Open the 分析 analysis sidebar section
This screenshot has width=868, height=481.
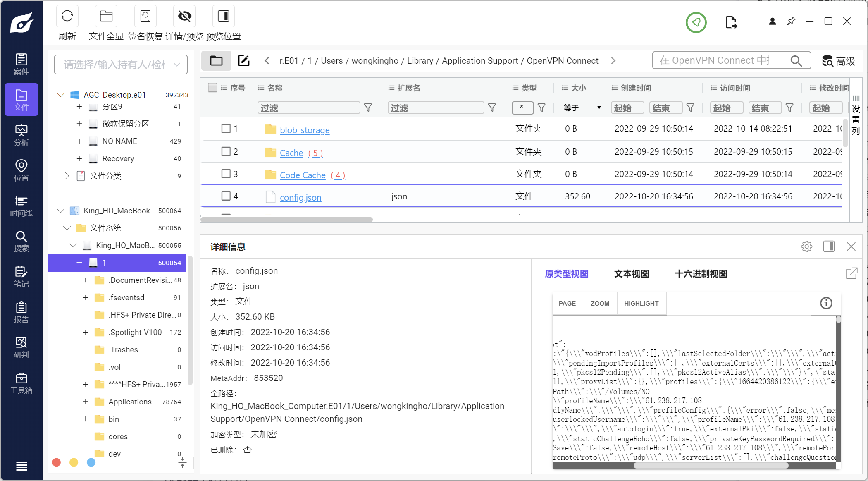pyautogui.click(x=21, y=135)
